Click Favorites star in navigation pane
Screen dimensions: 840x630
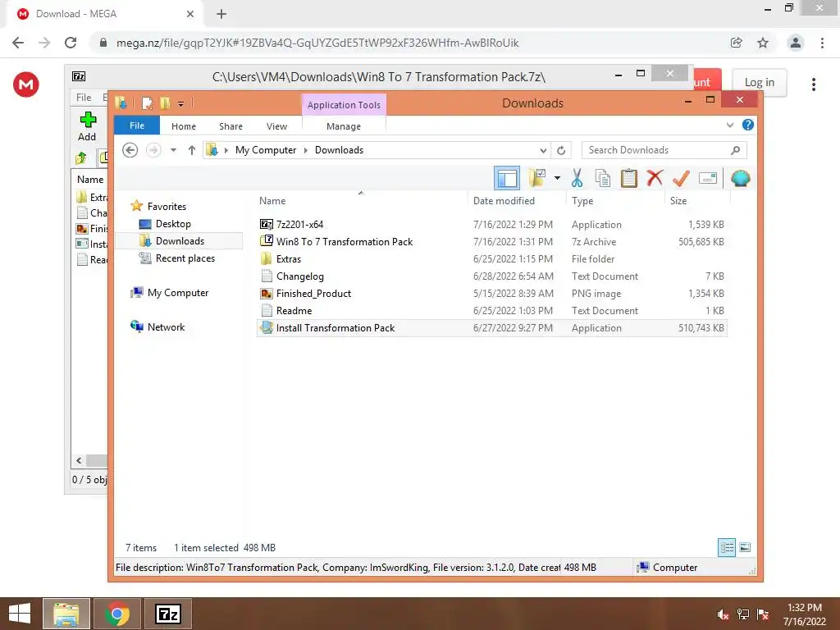137,206
